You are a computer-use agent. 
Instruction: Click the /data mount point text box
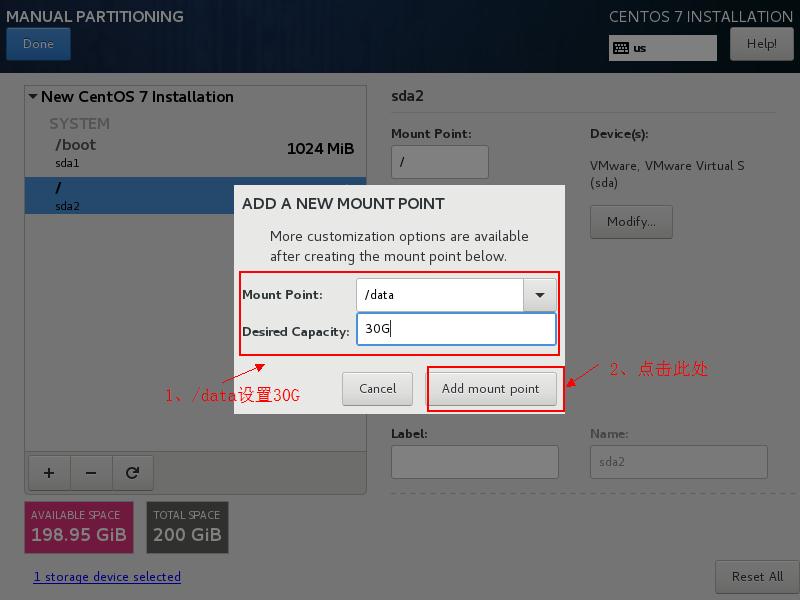coord(440,295)
